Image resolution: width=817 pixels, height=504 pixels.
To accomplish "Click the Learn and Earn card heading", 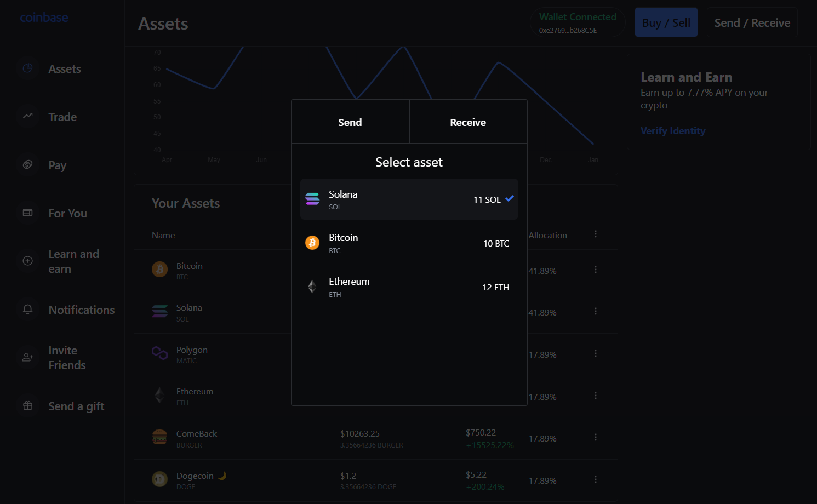I will [686, 77].
